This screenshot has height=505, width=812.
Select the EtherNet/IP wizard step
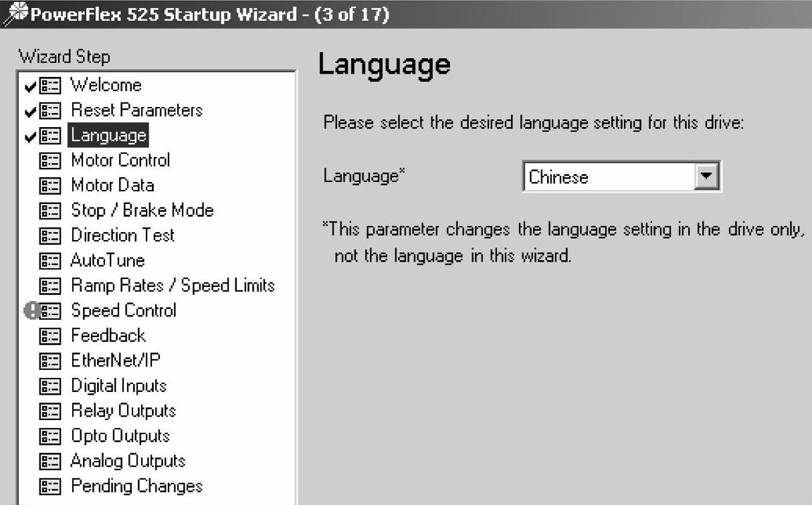click(x=116, y=361)
